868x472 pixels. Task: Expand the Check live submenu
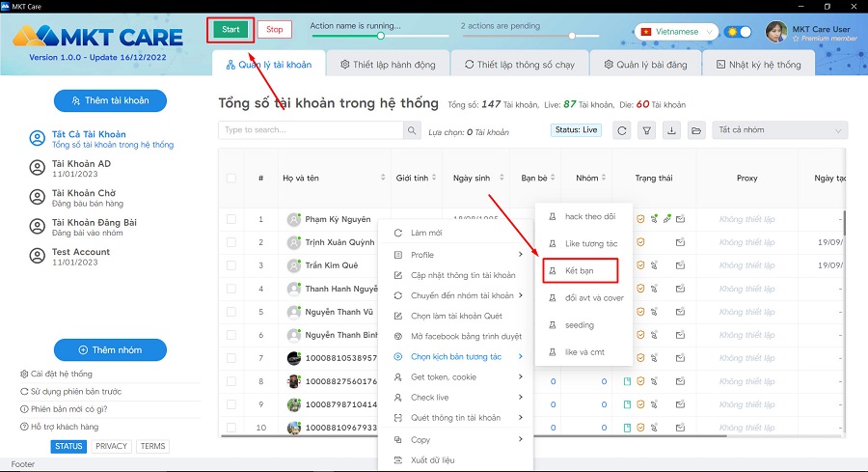[x=457, y=398]
